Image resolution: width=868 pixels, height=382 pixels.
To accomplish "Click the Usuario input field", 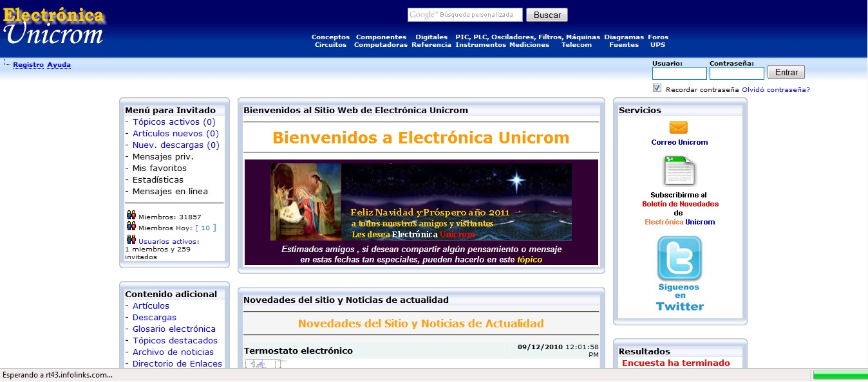I will tap(679, 73).
